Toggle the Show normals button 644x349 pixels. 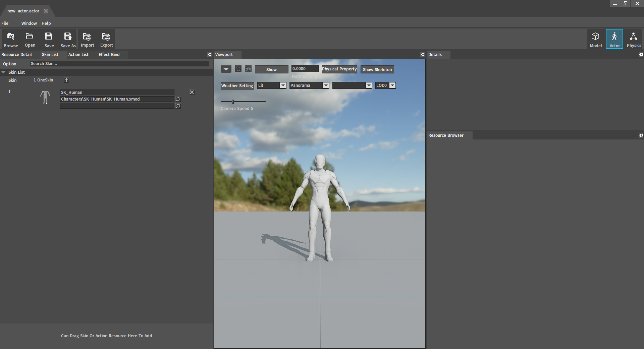(x=271, y=69)
